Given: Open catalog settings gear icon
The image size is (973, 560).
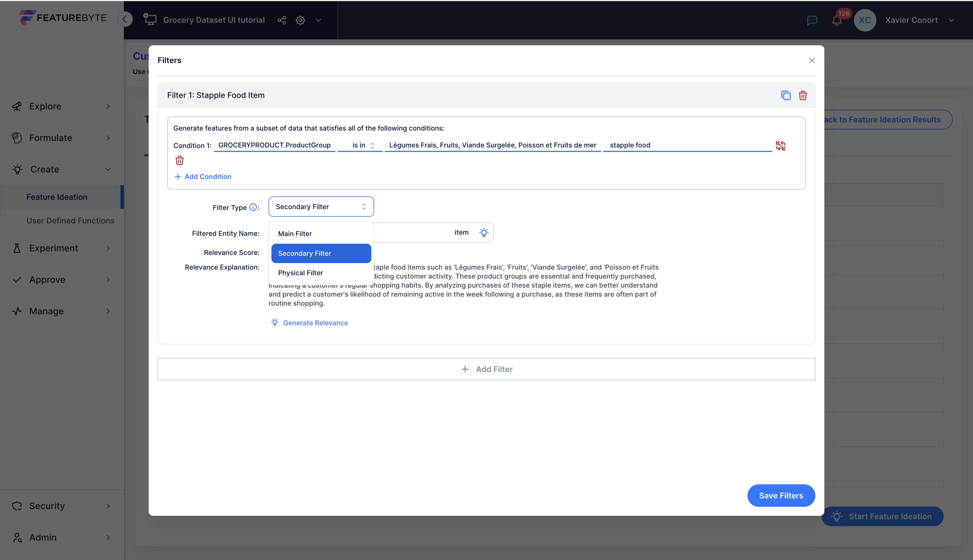Looking at the screenshot, I should [300, 20].
